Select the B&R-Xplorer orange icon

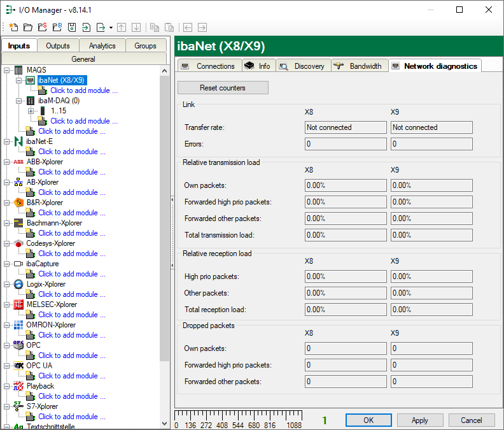click(x=18, y=203)
